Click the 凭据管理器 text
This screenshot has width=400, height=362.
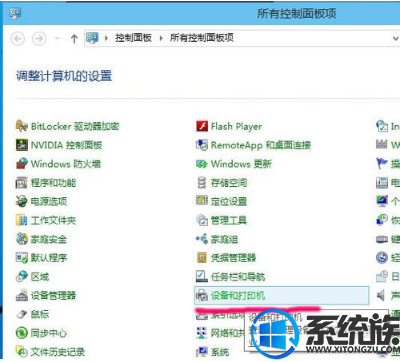pyautogui.click(x=233, y=258)
